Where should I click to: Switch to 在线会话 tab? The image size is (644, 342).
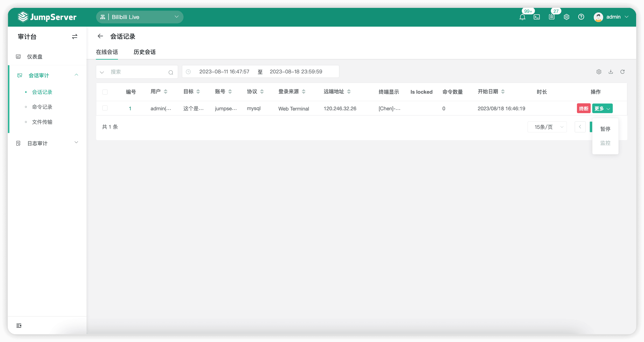pyautogui.click(x=107, y=52)
